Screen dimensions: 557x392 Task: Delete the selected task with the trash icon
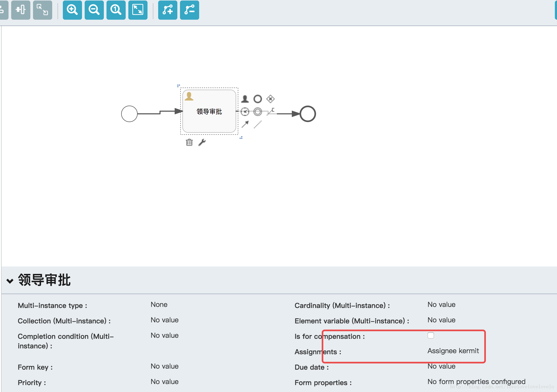coord(189,142)
